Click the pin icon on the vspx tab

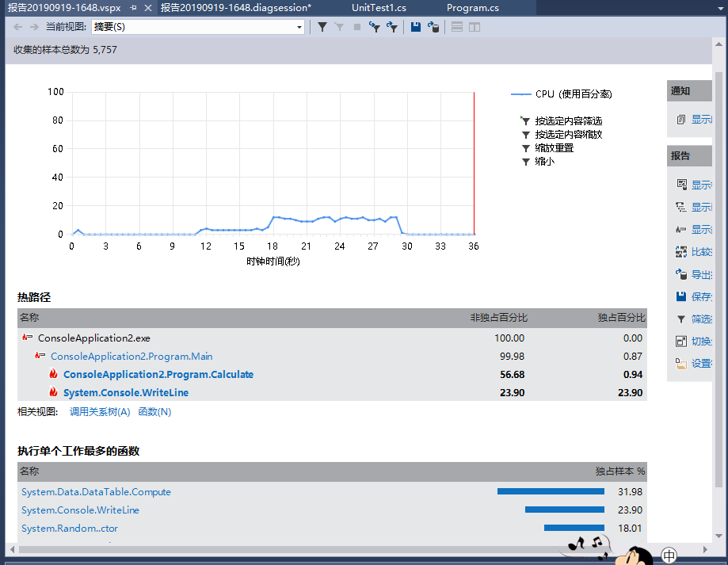point(134,8)
